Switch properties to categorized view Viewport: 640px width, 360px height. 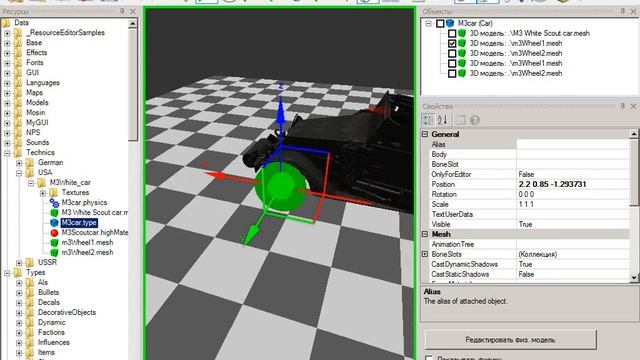428,120
